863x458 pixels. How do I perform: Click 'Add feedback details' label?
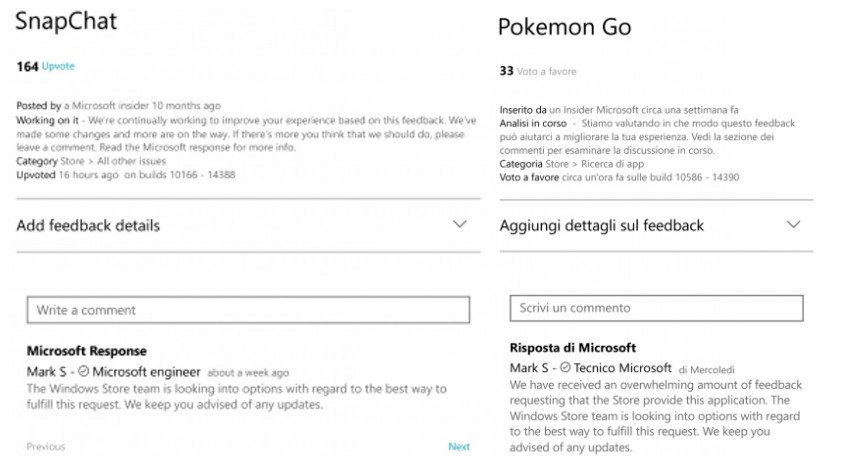88,226
